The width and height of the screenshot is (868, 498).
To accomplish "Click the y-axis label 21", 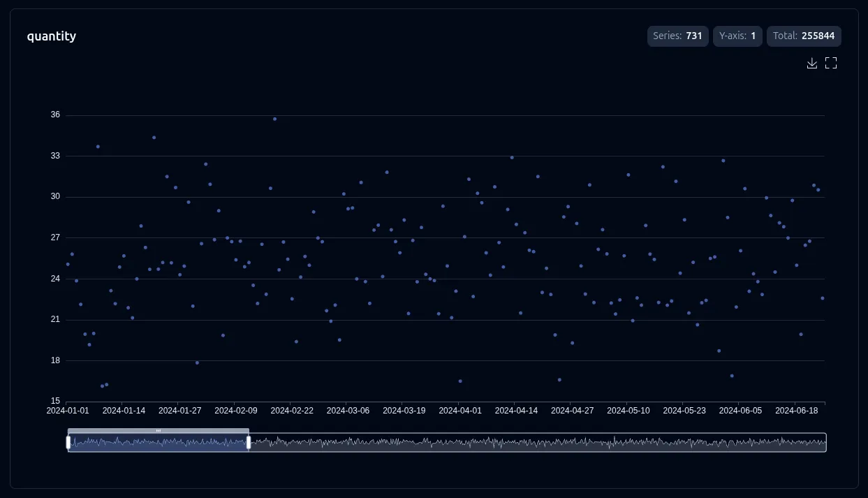I will [x=55, y=319].
